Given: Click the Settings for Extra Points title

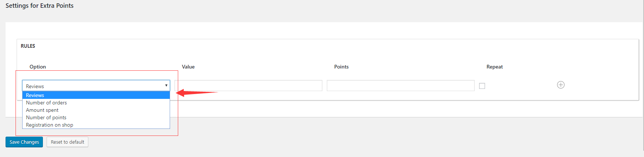Looking at the screenshot, I should [40, 6].
